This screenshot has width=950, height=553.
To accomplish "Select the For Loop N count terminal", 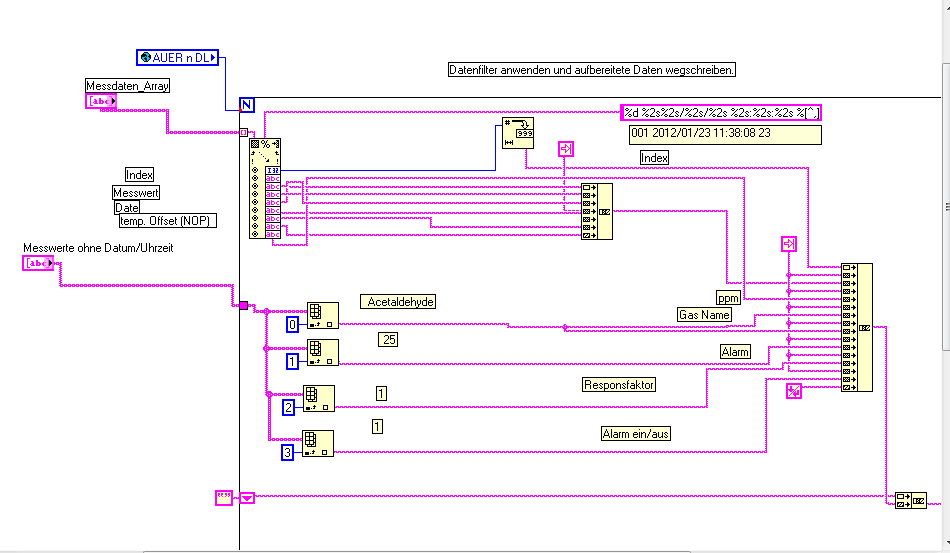I will [247, 105].
